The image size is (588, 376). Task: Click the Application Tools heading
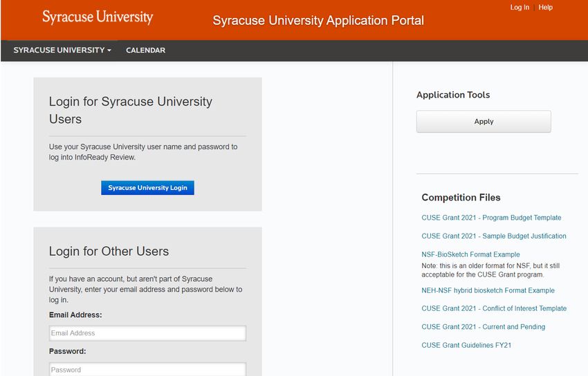point(453,95)
